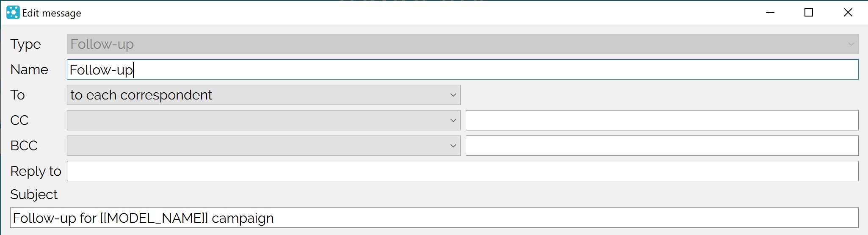Click the 'To' field label
This screenshot has height=235, width=868.
17,95
